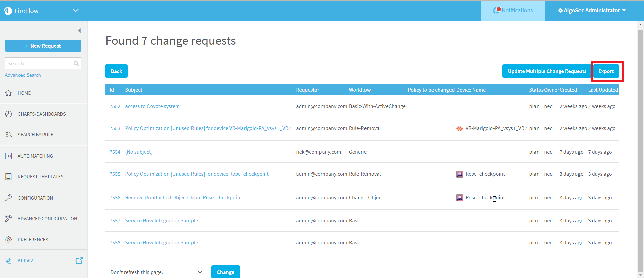Expand the FireFlow product switcher chevron
The width and height of the screenshot is (644, 278).
76,10
